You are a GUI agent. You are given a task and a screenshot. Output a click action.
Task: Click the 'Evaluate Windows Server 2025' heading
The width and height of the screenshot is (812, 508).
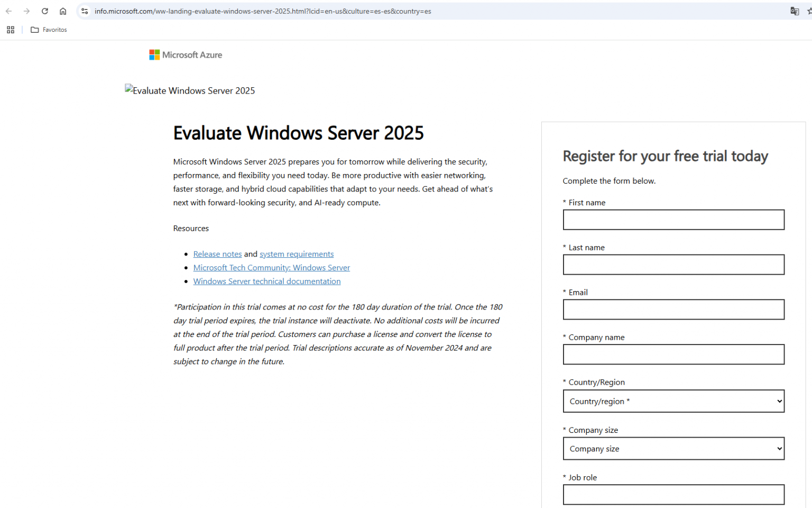coord(299,133)
